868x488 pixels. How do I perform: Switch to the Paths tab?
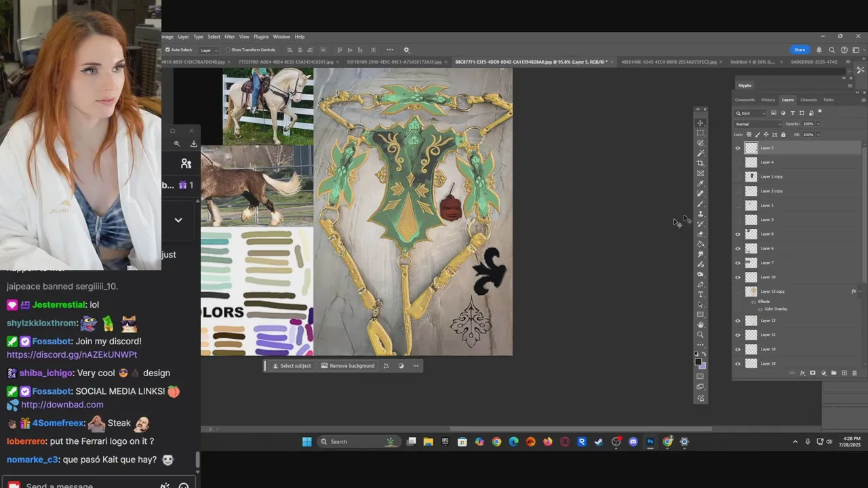[x=829, y=100]
